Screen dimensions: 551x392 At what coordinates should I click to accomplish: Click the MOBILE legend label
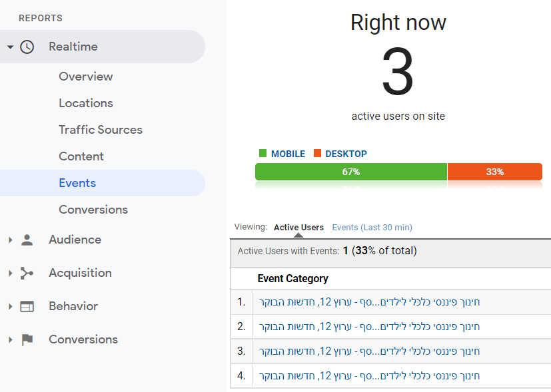[288, 154]
